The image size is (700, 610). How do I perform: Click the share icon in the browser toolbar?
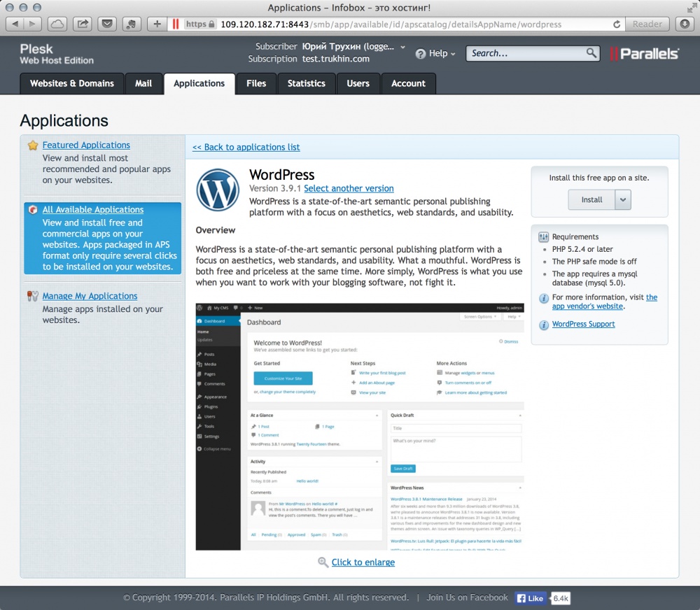point(82,23)
